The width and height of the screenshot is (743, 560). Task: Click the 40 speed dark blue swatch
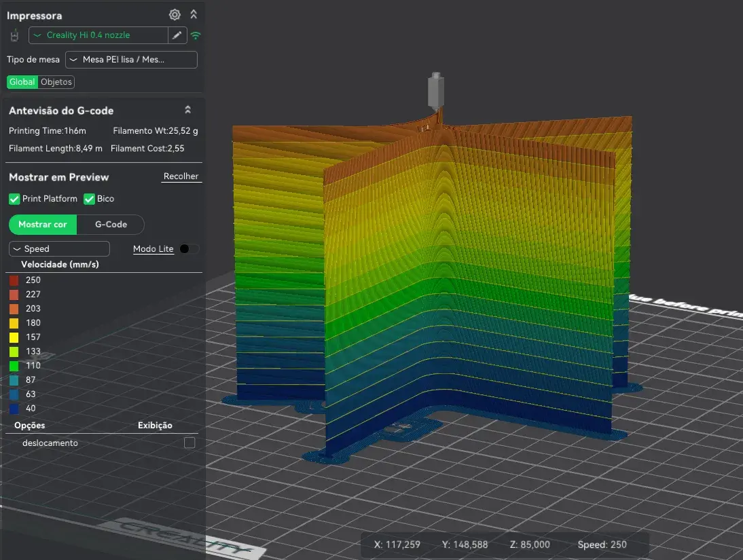14,408
